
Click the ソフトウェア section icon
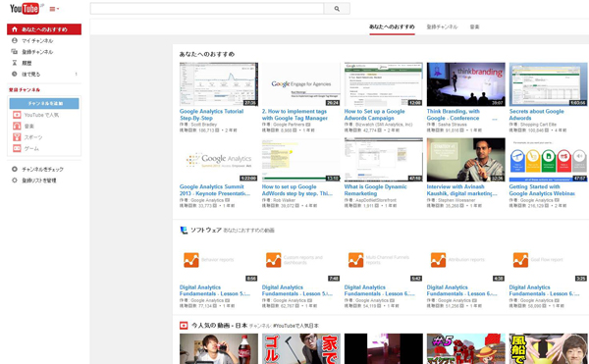pos(184,230)
